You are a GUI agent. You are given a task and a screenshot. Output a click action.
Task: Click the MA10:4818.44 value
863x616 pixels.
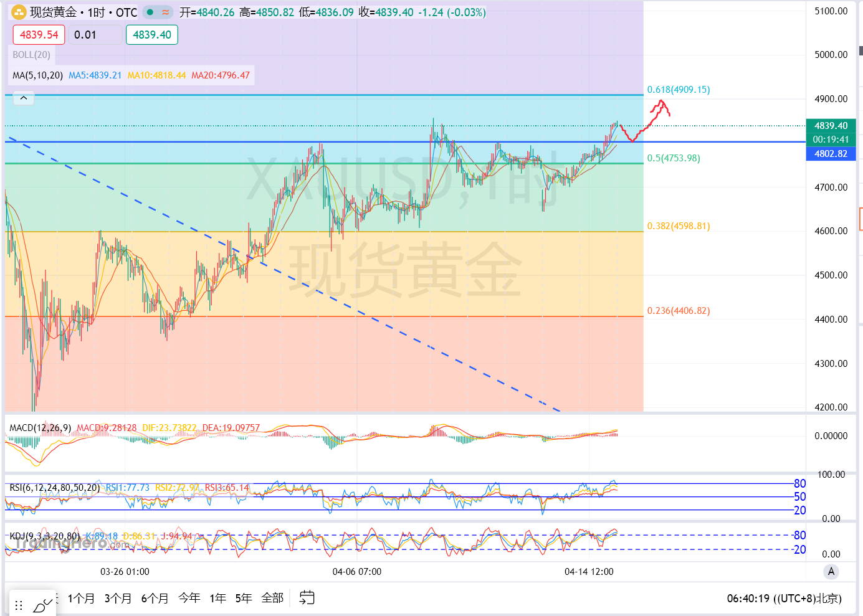coord(157,75)
